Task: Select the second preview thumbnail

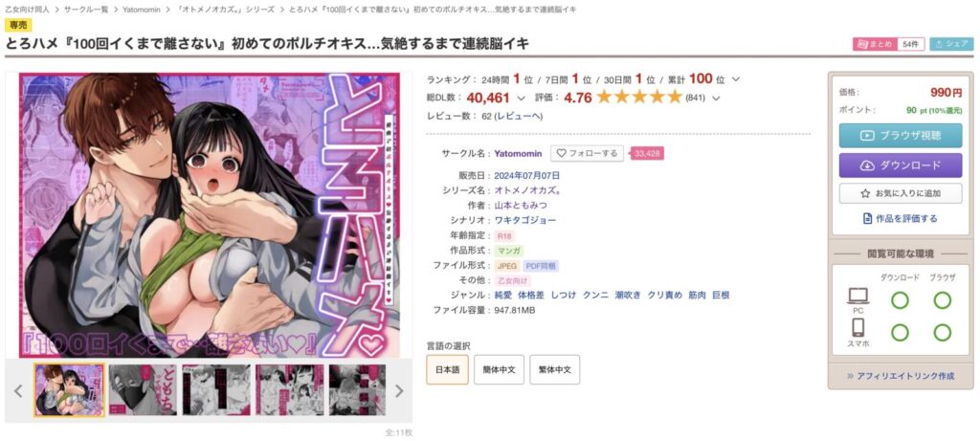Action: (143, 390)
